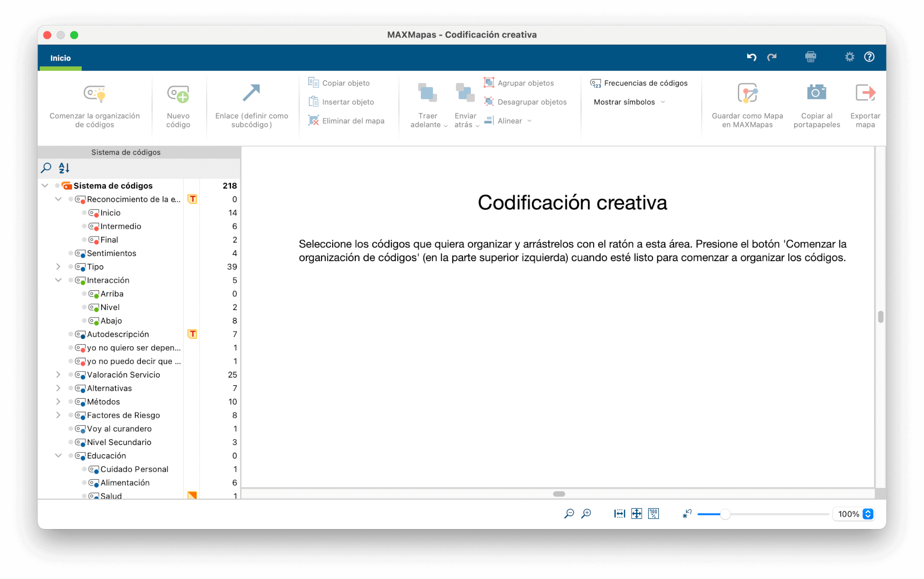
Task: Open the Traer adelante dropdown
Action: [429, 105]
